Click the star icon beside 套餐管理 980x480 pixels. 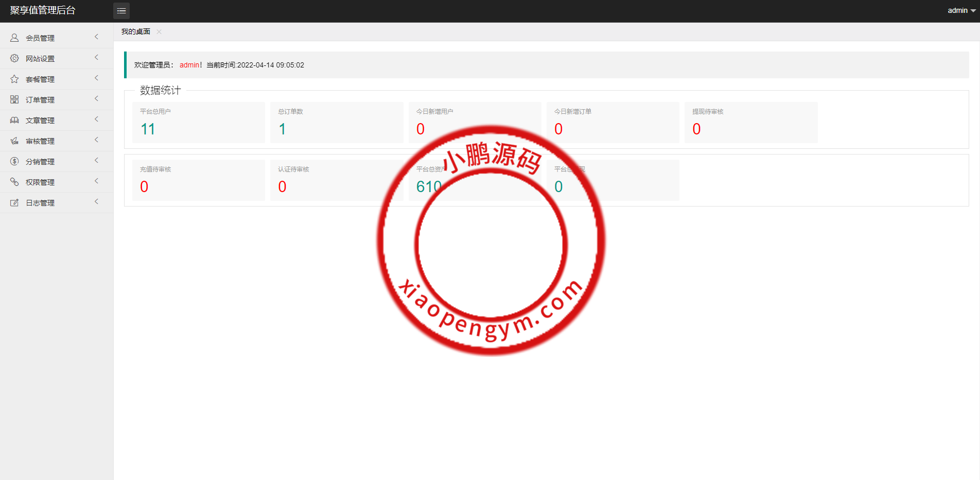(14, 79)
